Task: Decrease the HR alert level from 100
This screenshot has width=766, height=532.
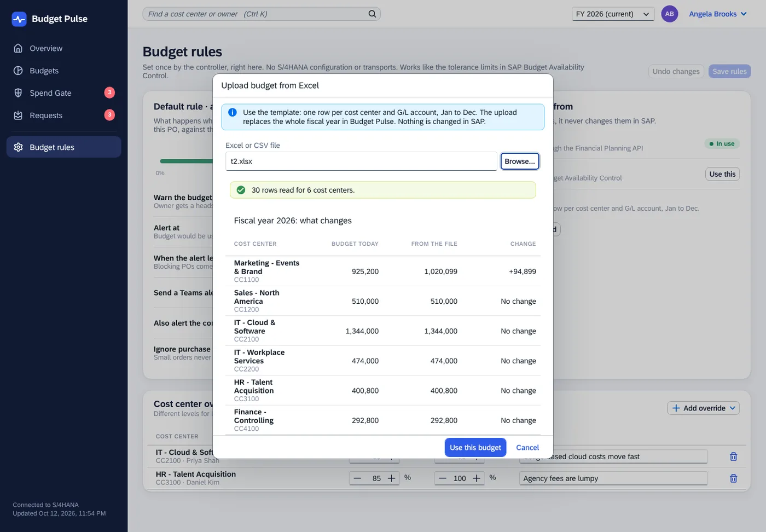Action: tap(443, 478)
